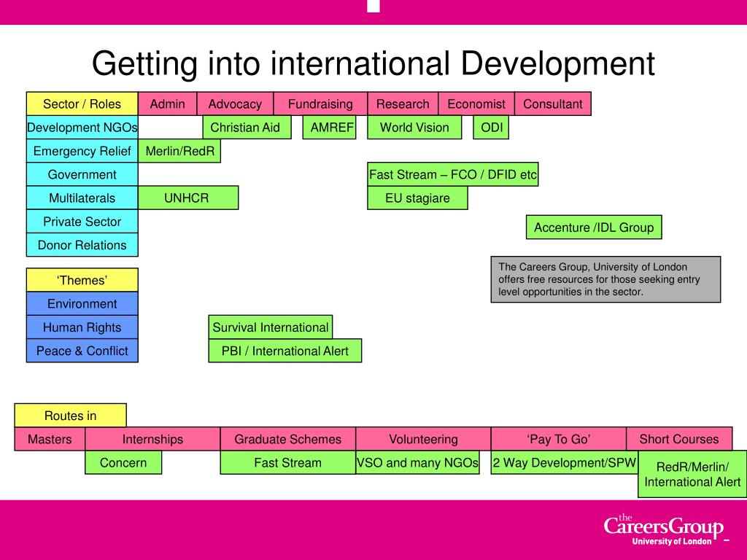Click the 'Peace & Conflict' theme box
This screenshot has height=560, width=747.
coord(82,351)
